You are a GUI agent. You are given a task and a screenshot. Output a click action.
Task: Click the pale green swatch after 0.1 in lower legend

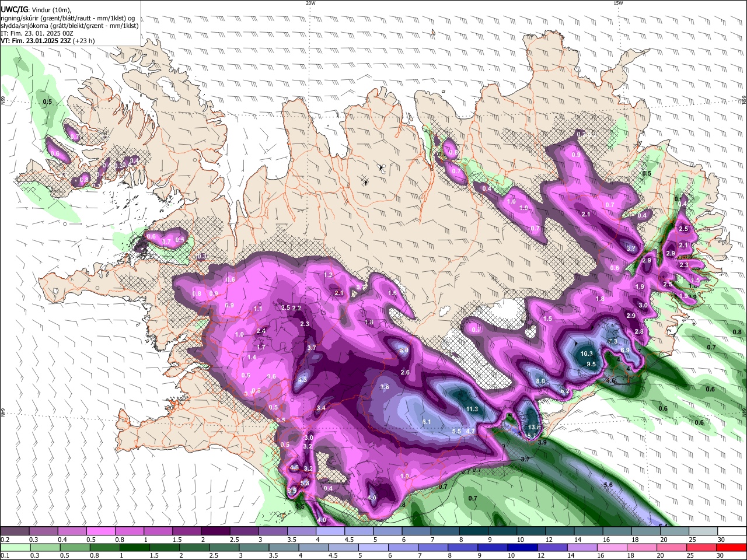coord(16,547)
